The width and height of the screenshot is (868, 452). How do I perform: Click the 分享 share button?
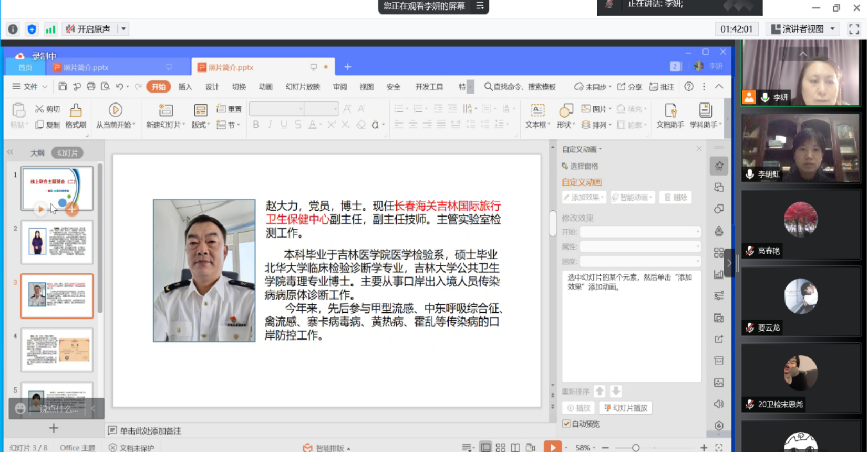(629, 87)
